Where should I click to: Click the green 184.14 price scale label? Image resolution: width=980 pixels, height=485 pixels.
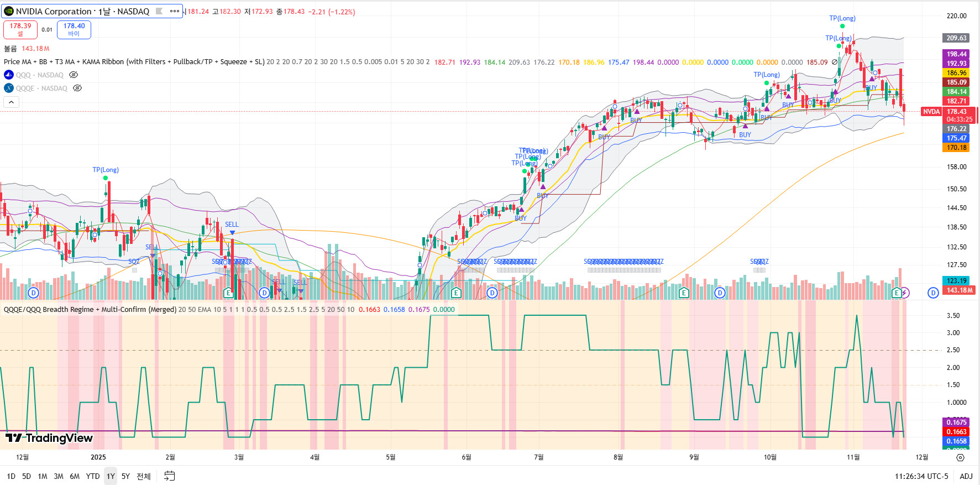(x=956, y=92)
